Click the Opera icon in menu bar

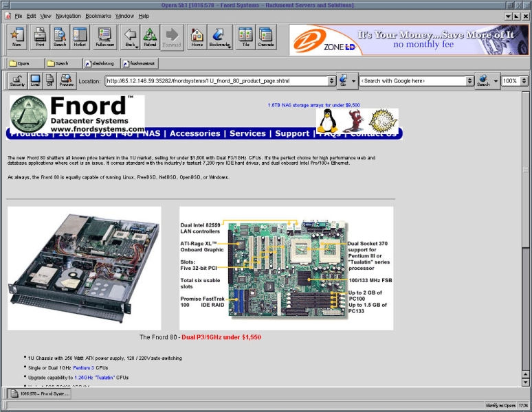click(x=8, y=16)
